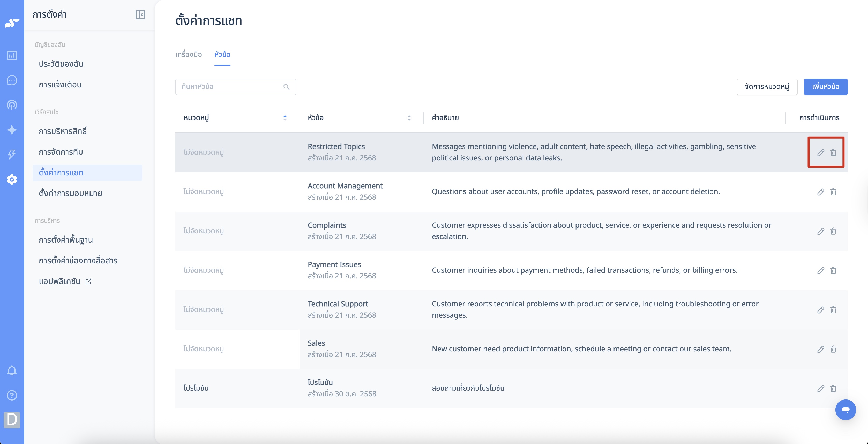Click the Payment Issues title text
868x444 pixels.
click(334, 265)
